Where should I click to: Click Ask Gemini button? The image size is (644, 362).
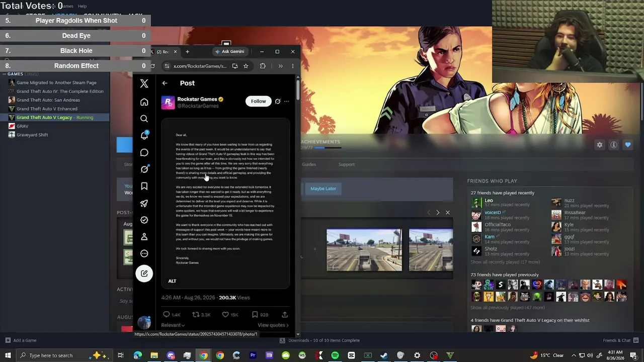(x=230, y=51)
